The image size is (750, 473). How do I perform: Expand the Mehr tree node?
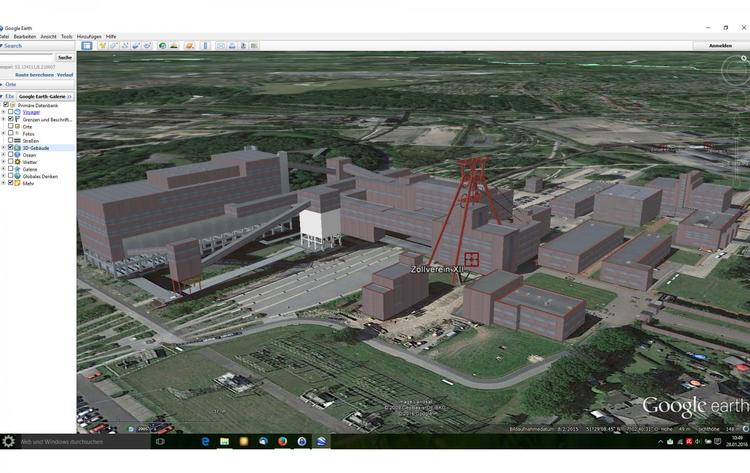[x=3, y=183]
